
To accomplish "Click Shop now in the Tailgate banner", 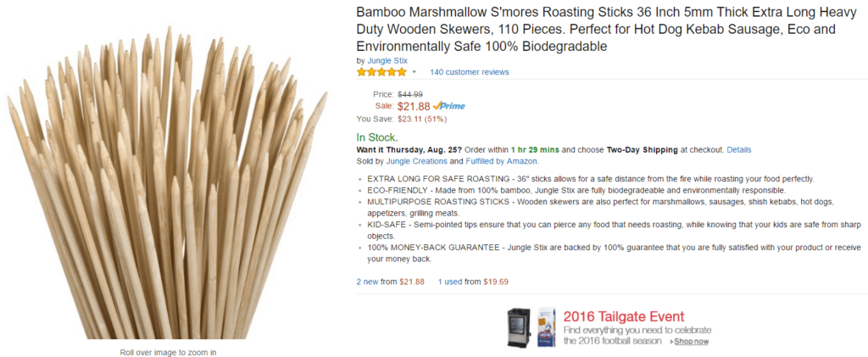I will [x=693, y=342].
